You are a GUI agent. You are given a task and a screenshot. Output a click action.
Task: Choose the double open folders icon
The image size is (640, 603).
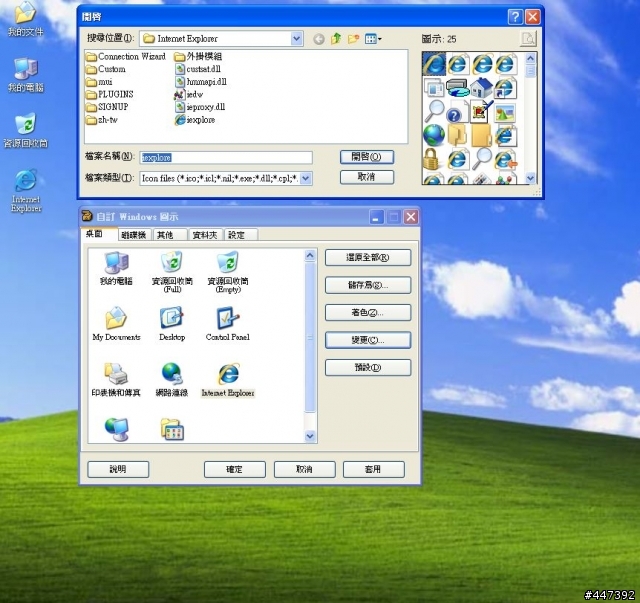[x=457, y=135]
